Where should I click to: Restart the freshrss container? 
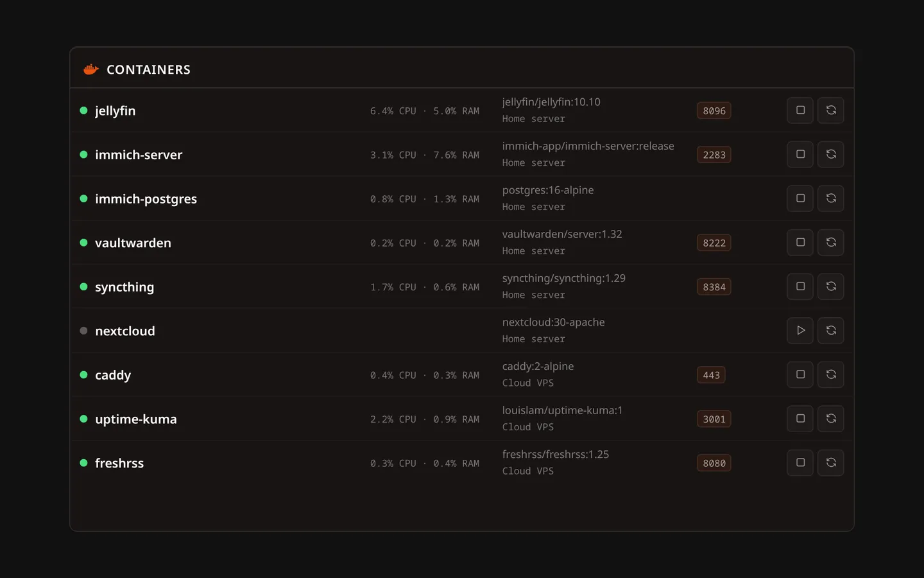click(x=831, y=463)
